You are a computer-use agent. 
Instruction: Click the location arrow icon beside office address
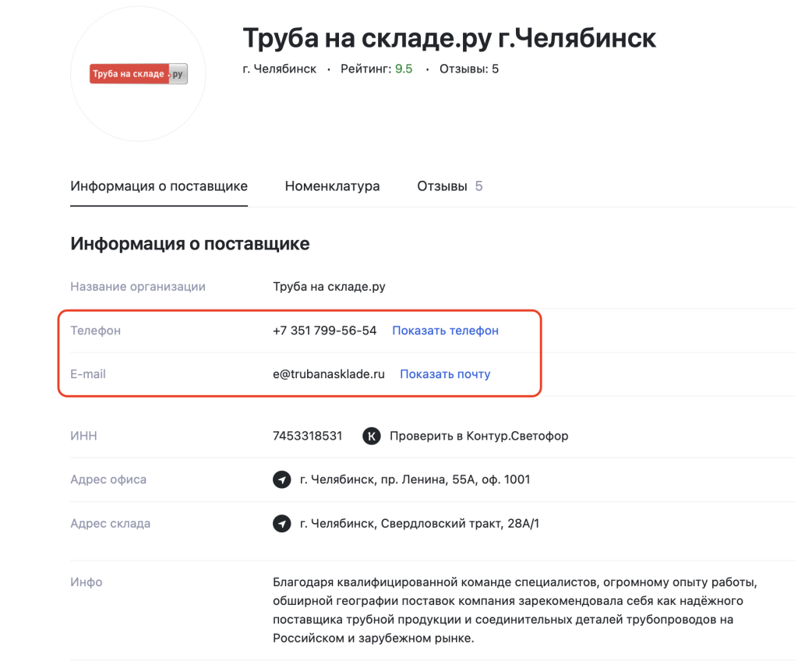(x=282, y=480)
